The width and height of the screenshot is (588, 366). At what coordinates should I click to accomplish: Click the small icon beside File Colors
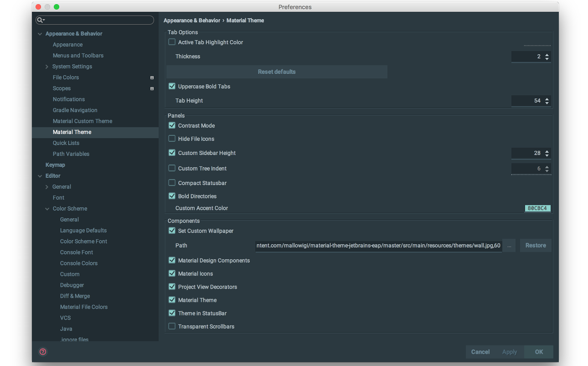[152, 77]
